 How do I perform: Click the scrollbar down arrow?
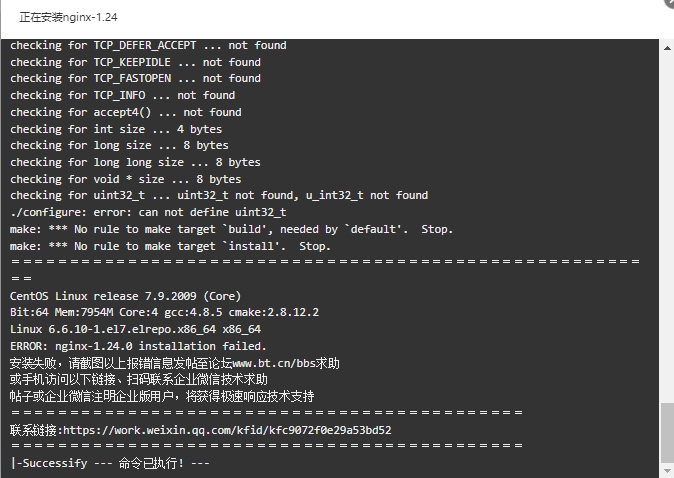click(x=667, y=471)
